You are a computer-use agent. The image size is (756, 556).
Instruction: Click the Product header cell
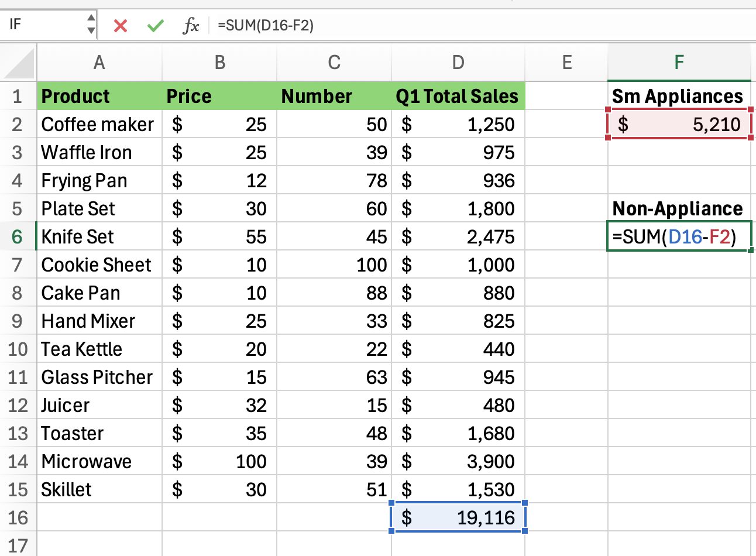[99, 96]
